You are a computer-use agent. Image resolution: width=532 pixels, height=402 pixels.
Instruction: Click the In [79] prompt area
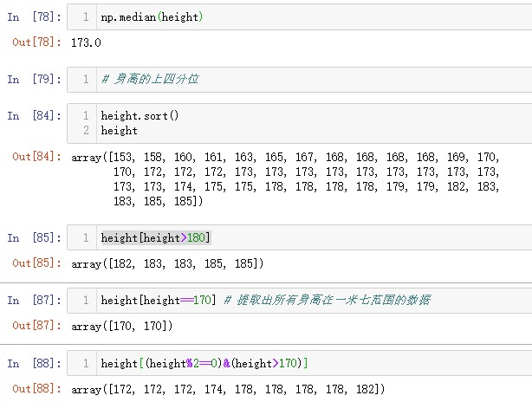(35, 79)
